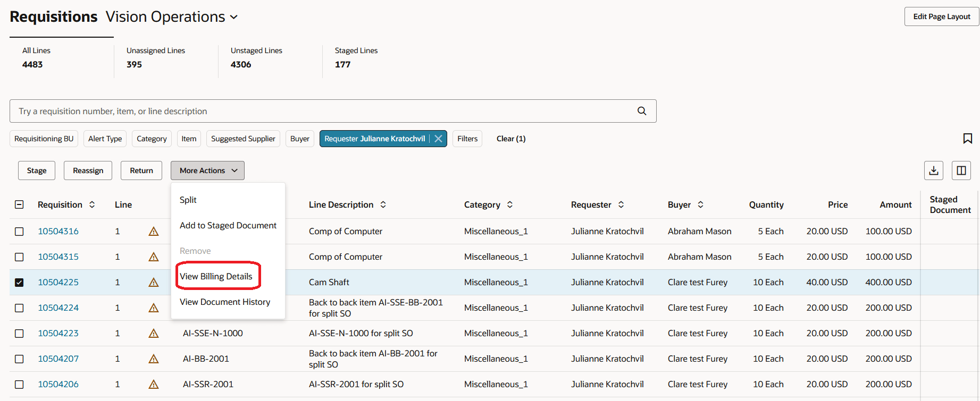
Task: Remove the Requester Julianne Kratochvil filter
Action: 438,139
